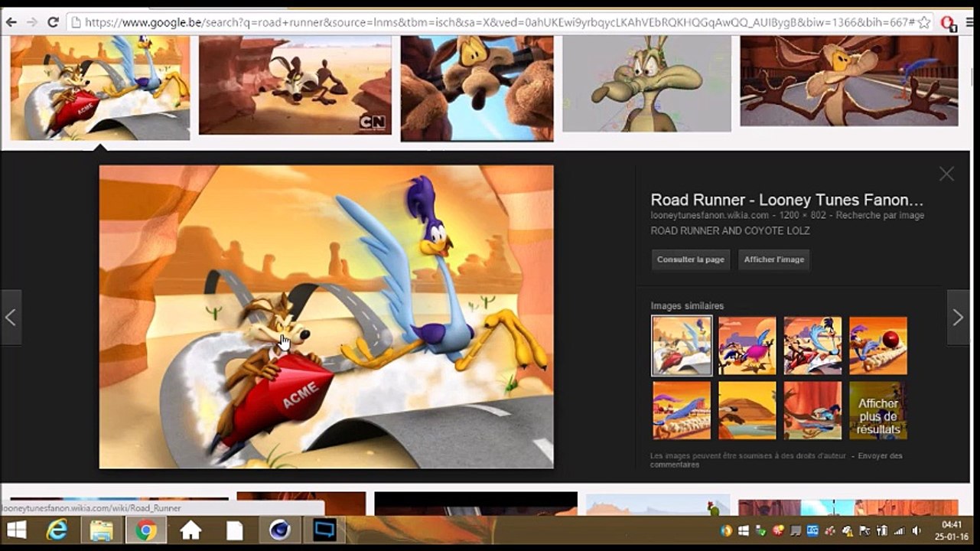Open the red extension icon in toolbar
Viewport: 980px width, 551px height.
click(949, 23)
